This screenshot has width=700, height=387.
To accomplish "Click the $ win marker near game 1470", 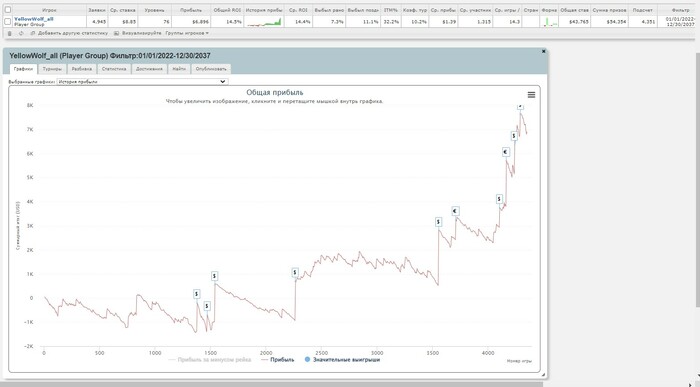I will click(207, 306).
